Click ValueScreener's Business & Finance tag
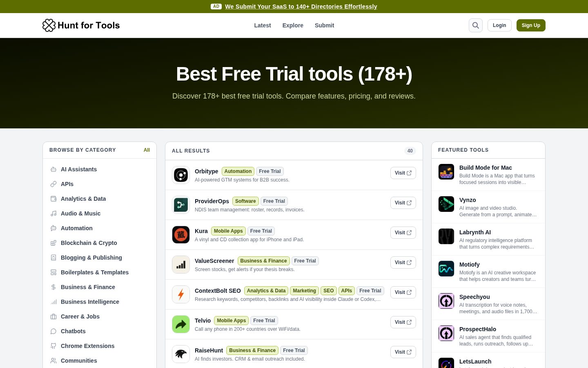 (x=263, y=261)
